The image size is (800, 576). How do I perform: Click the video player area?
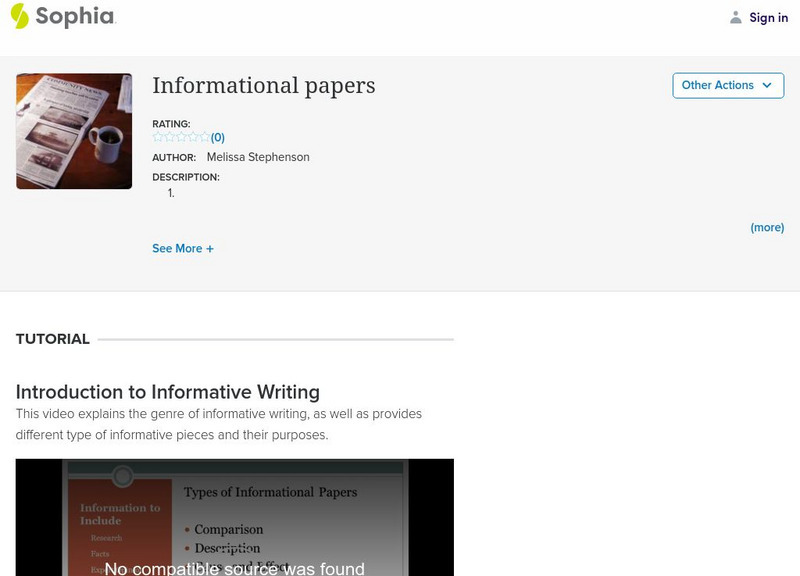(x=235, y=517)
